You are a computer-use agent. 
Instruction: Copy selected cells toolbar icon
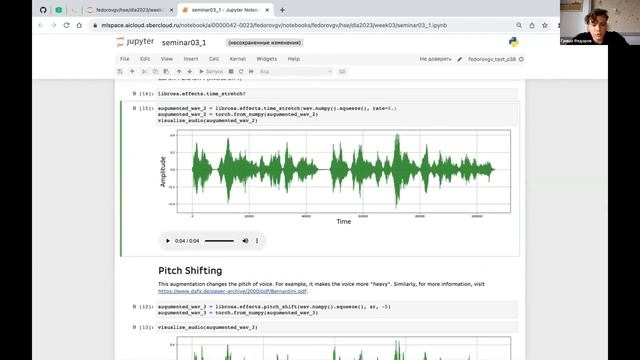pos(155,71)
